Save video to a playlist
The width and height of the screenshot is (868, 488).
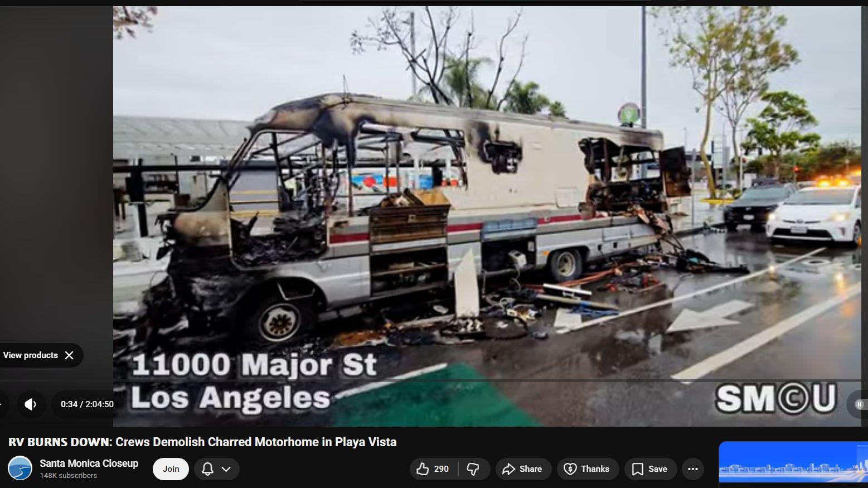(649, 469)
